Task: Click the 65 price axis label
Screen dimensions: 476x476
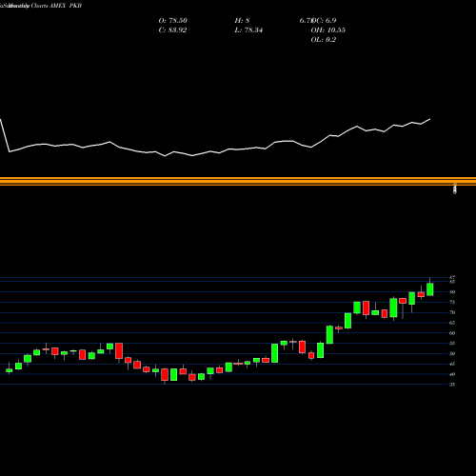Action: coord(451,323)
